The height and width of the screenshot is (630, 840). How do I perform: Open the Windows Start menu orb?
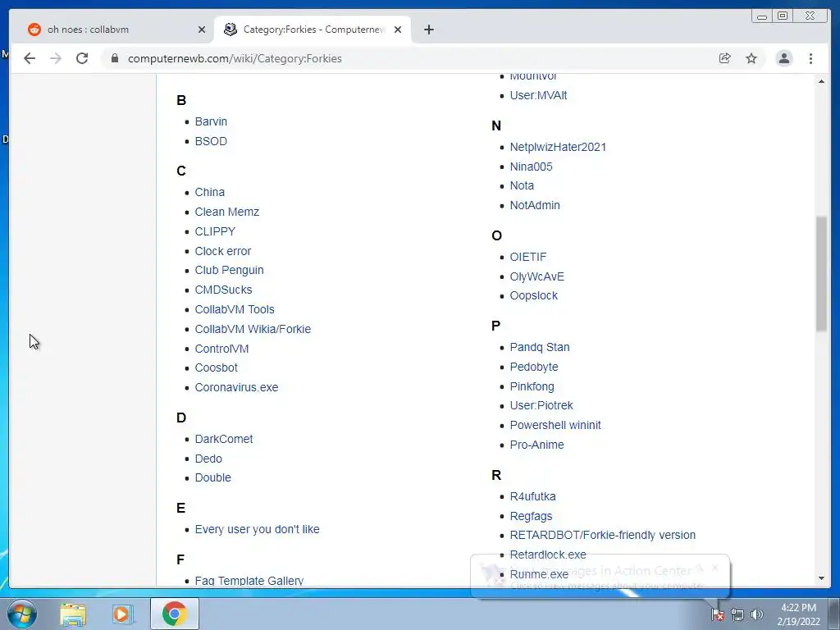[x=21, y=614]
